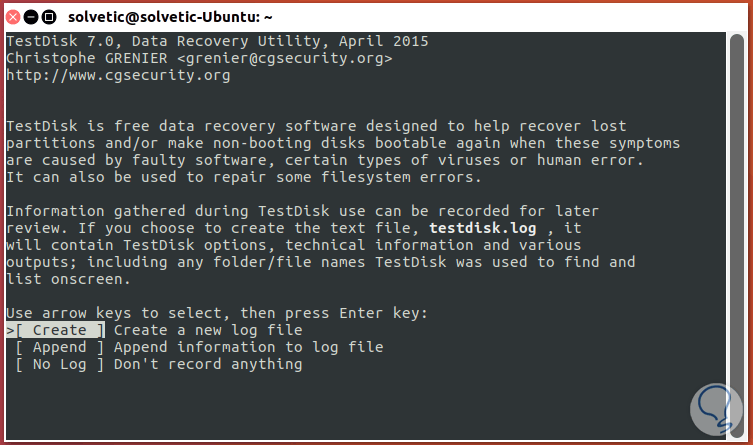The width and height of the screenshot is (753, 445).
Task: Click the "Don't record anything" description
Action: click(x=208, y=364)
